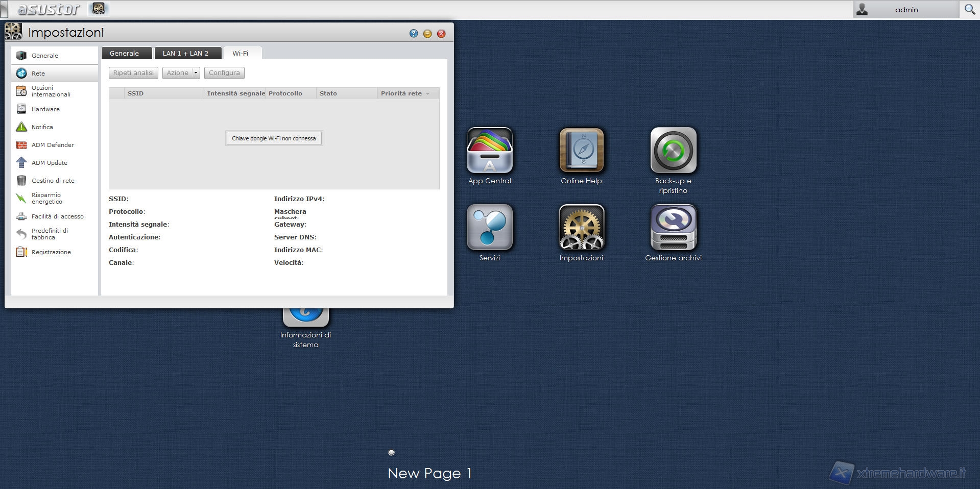Click the help question mark icon
The image size is (980, 489).
(414, 34)
